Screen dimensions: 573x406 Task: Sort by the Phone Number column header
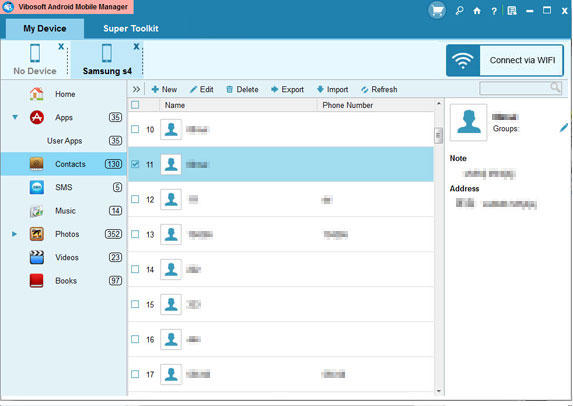pyautogui.click(x=376, y=105)
